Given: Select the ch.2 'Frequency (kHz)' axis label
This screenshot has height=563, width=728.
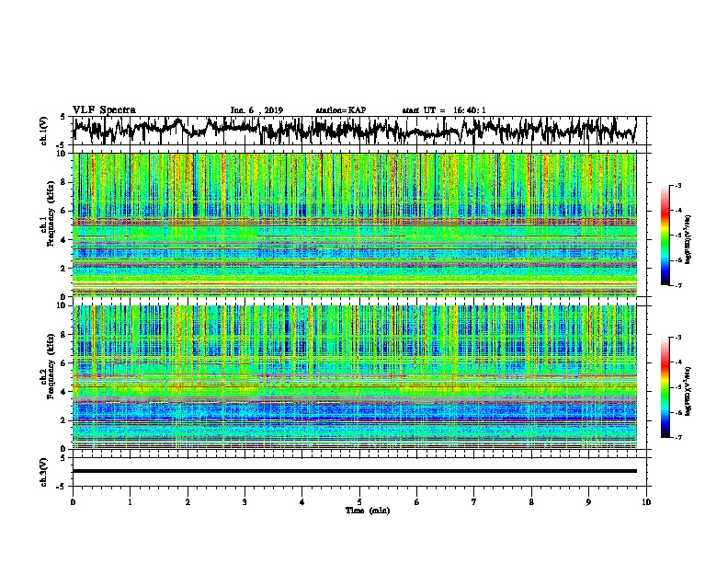Looking at the screenshot, I should click(51, 366).
